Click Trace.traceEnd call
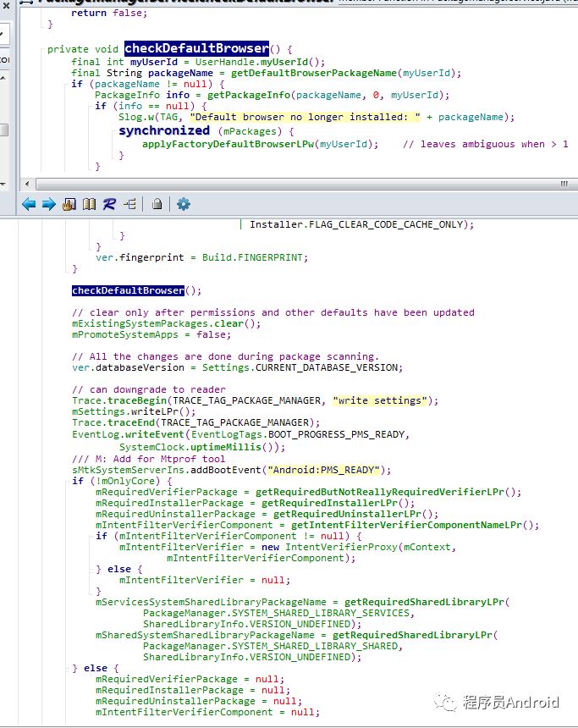Image resolution: width=578 pixels, height=728 pixels. [x=196, y=422]
